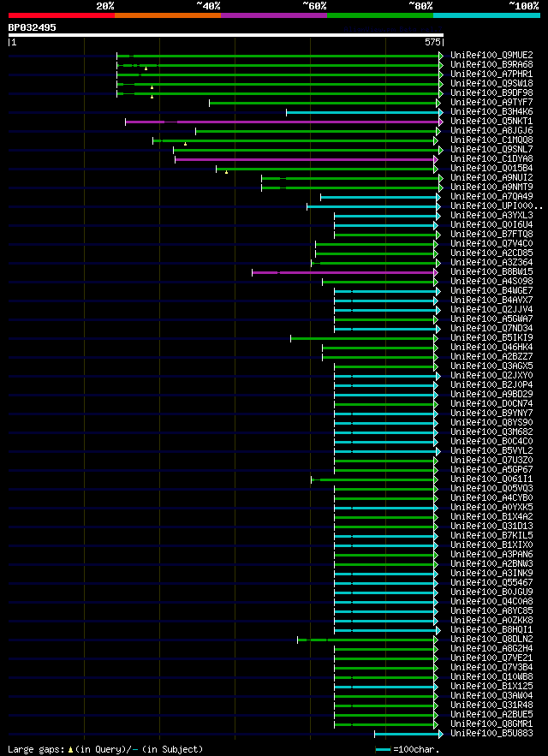The width and height of the screenshot is (548, 756).
Task: Click the yellow query gap marker under Q9SW18
Action: coord(152,87)
